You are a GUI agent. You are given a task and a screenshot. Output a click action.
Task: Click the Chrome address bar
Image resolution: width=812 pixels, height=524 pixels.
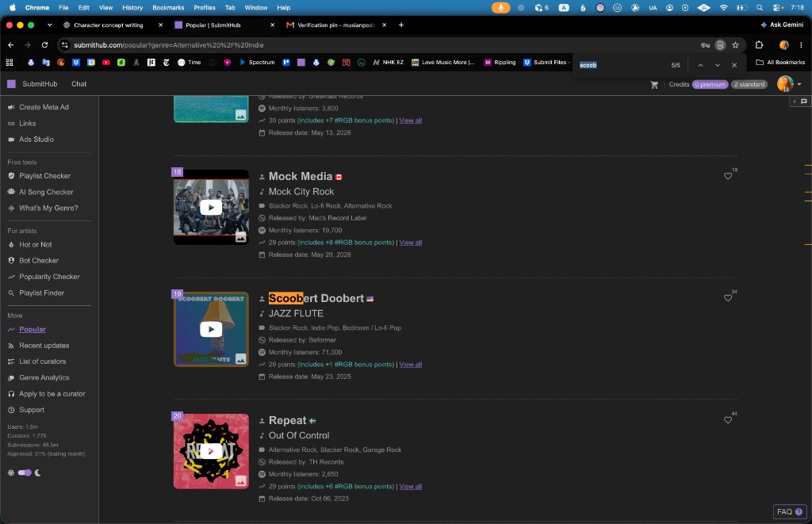tap(383, 45)
